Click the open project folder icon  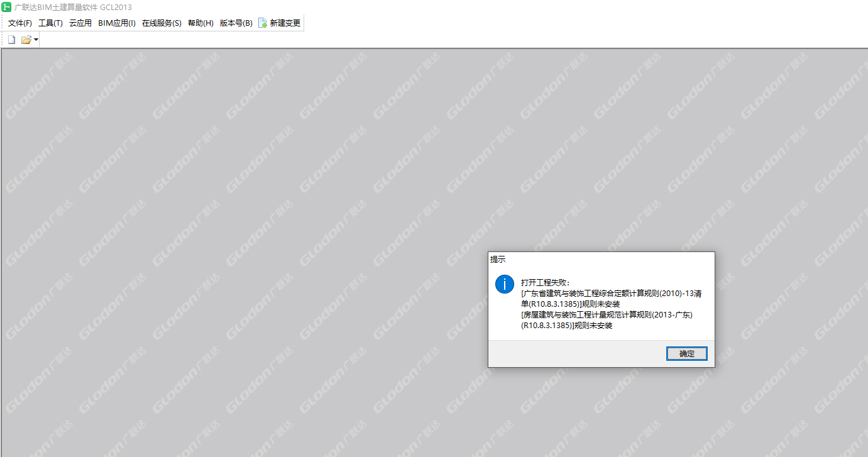26,40
